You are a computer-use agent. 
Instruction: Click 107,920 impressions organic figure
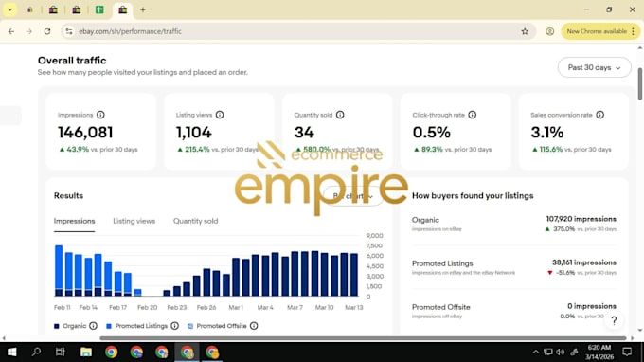[x=581, y=219]
